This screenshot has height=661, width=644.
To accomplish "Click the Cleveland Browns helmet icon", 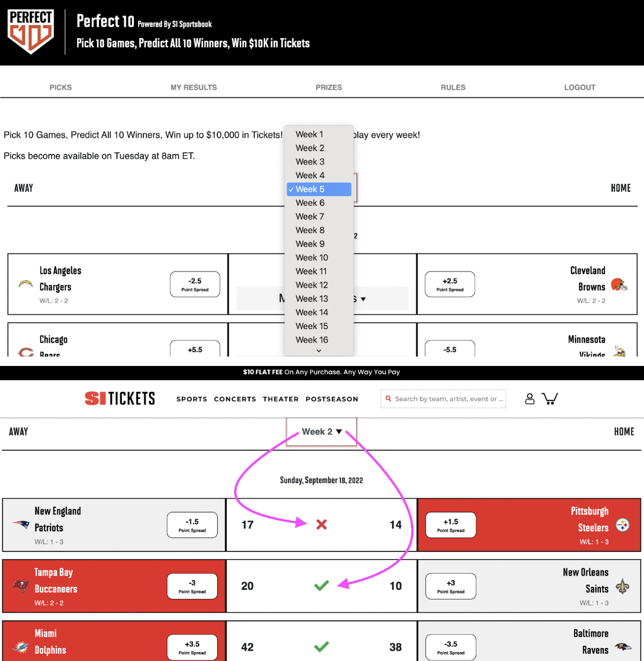I will click(x=619, y=285).
